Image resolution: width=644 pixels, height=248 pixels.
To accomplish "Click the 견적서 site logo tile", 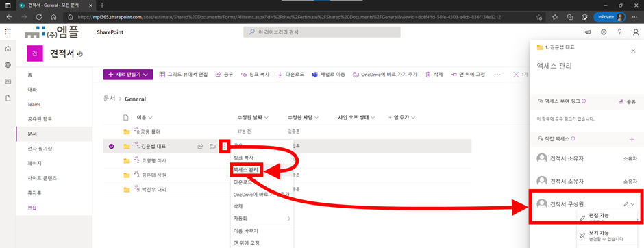I will [35, 53].
